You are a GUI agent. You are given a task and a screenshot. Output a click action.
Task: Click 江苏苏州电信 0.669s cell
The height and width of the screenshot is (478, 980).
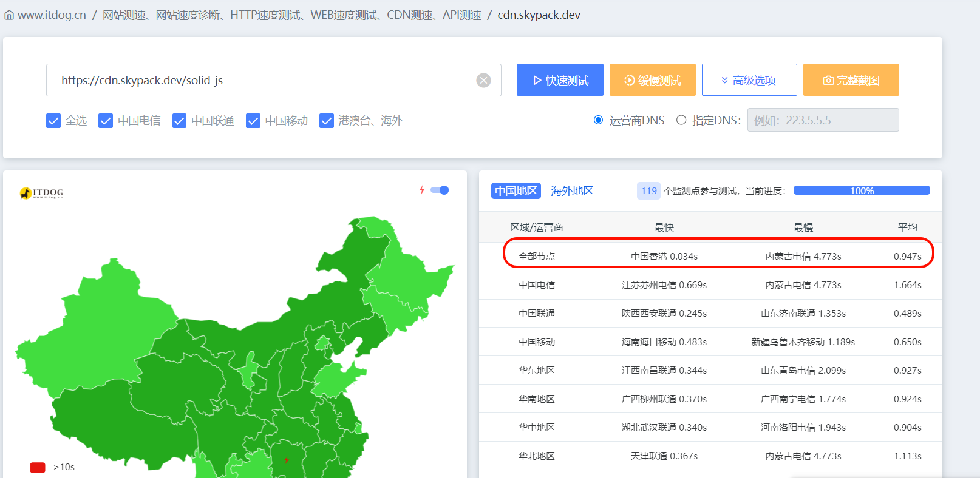[664, 284]
